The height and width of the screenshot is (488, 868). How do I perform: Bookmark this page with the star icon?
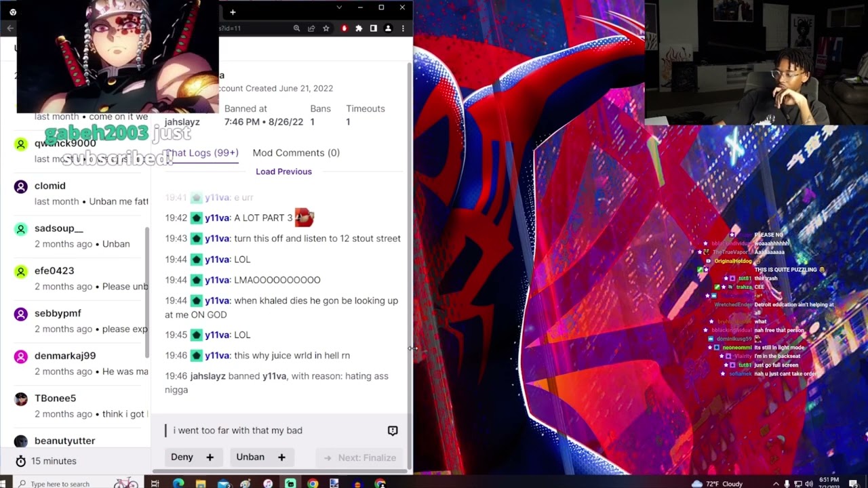(x=326, y=28)
